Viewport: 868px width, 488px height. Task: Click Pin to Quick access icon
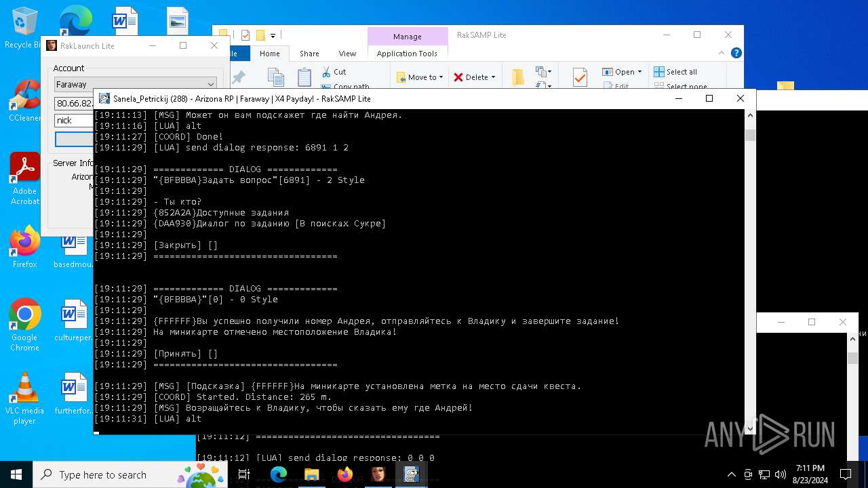[239, 79]
